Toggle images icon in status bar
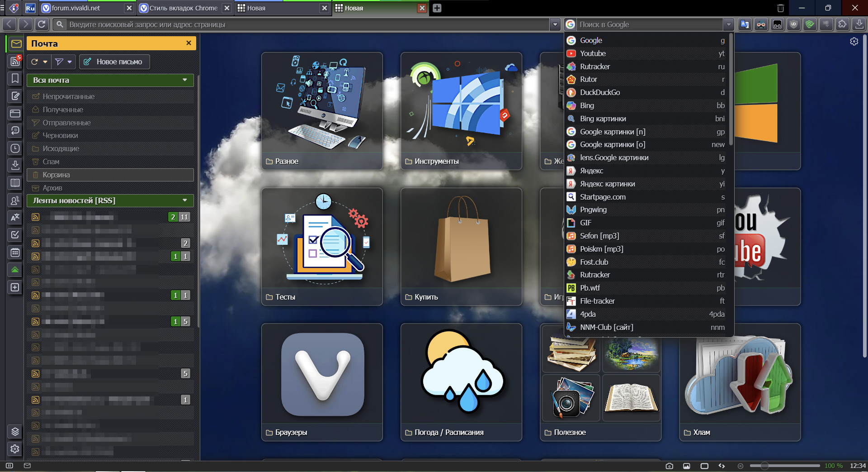868x472 pixels. coord(687,466)
